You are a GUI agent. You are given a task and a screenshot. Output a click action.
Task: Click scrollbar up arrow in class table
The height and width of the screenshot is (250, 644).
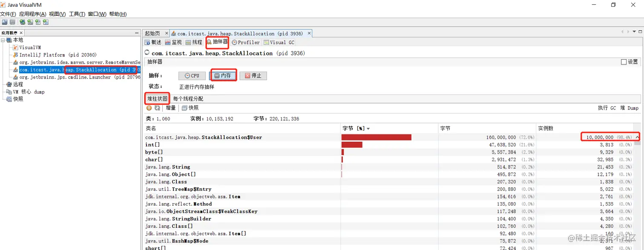638,137
